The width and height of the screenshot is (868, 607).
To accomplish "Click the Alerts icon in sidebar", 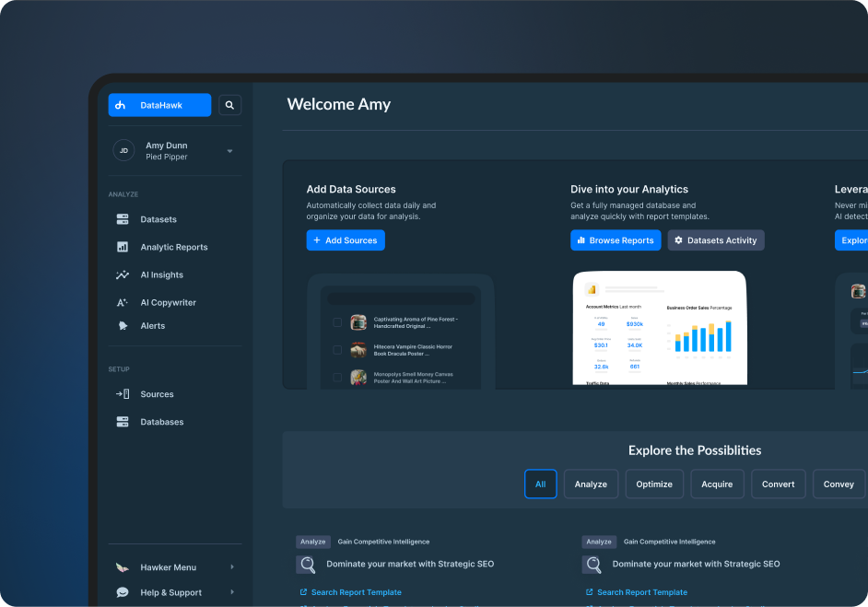I will [x=123, y=326].
